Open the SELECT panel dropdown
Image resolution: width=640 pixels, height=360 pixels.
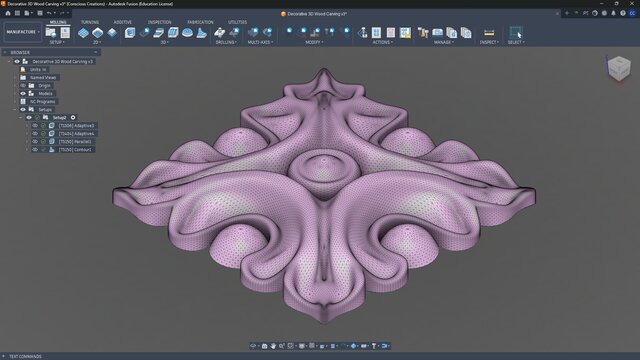click(x=516, y=42)
